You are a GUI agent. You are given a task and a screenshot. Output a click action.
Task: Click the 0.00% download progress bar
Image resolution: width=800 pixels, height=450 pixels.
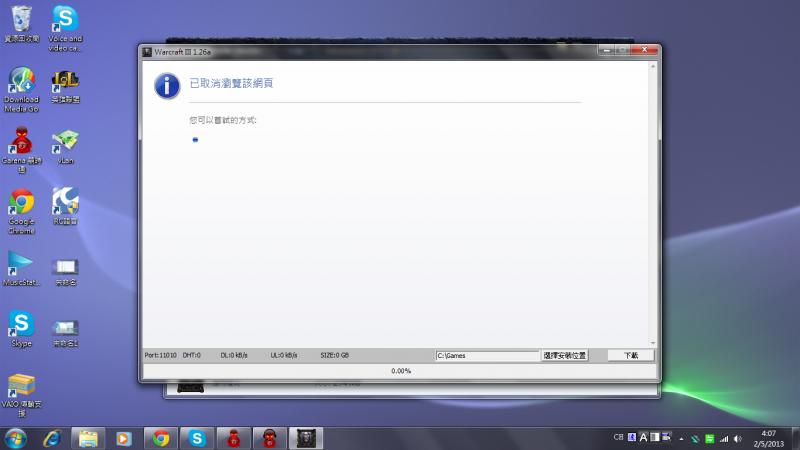point(401,371)
